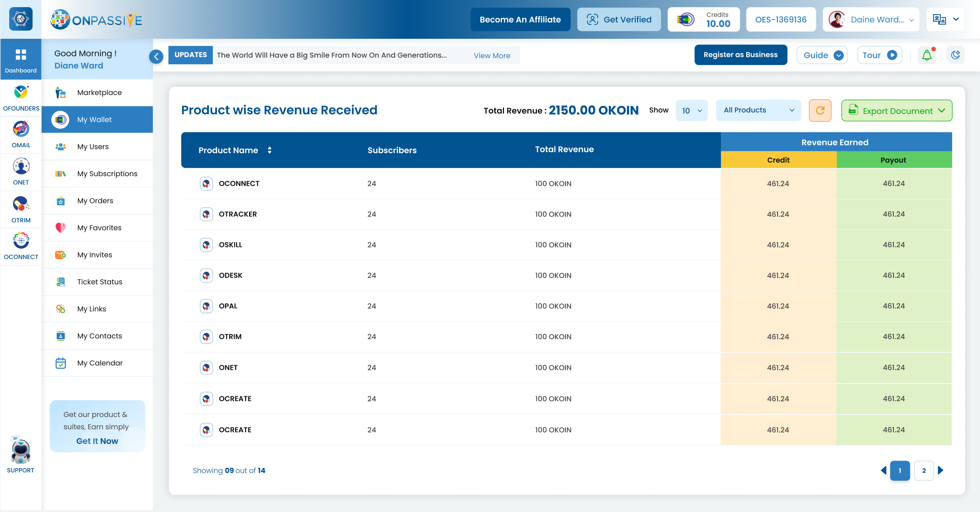Screen dimensions: 980x512
Task: Open My Links menu item
Action: tap(97, 309)
